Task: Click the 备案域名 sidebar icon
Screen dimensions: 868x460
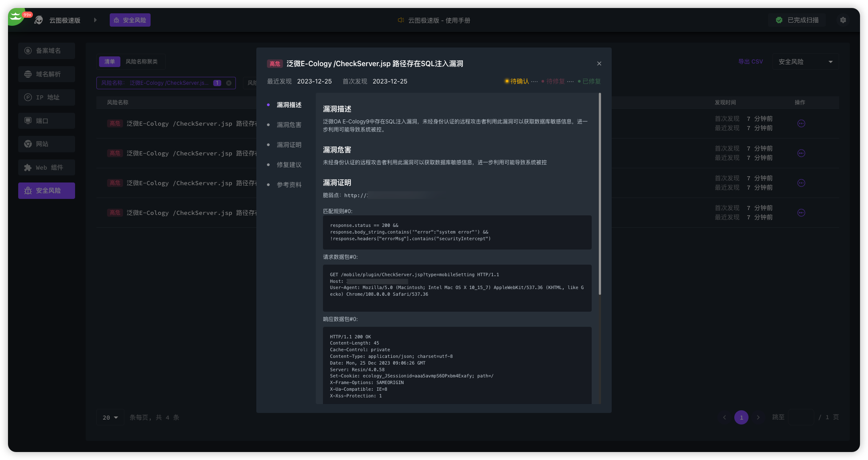Action: (x=28, y=51)
